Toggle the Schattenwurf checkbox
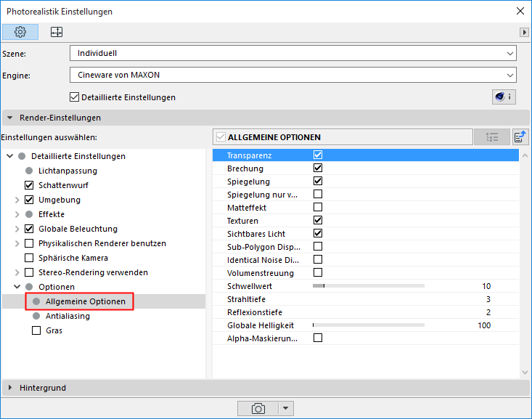Viewport: 532px width, 419px height. click(29, 185)
